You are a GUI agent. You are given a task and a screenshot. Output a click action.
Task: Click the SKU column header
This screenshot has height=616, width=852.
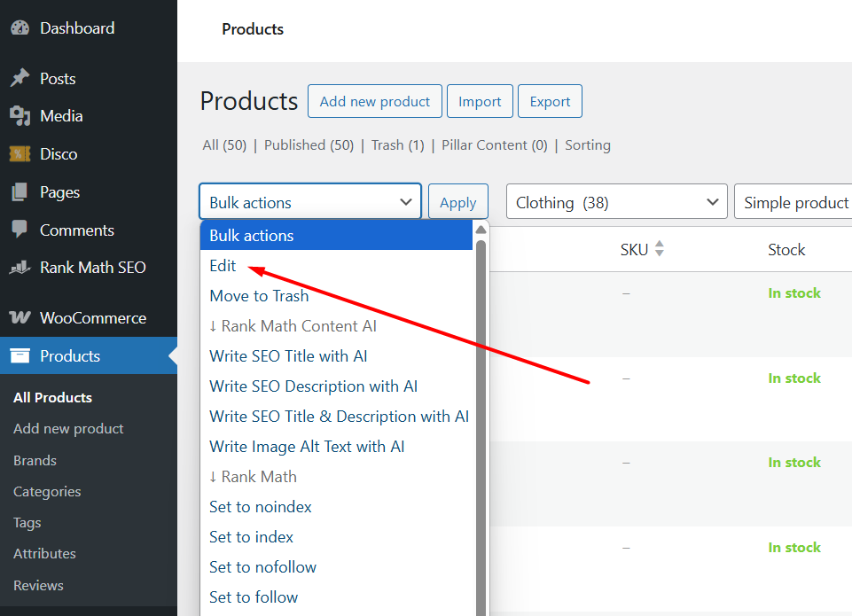click(x=634, y=249)
